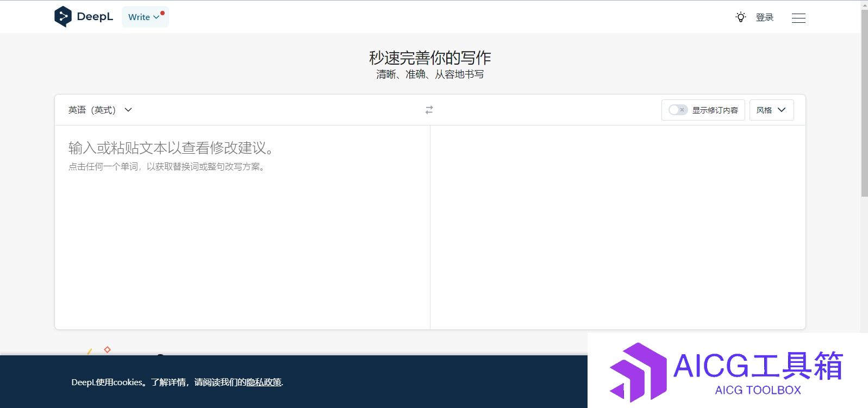
Task: Expand the 英语（英式） language selector
Action: pyautogui.click(x=101, y=110)
